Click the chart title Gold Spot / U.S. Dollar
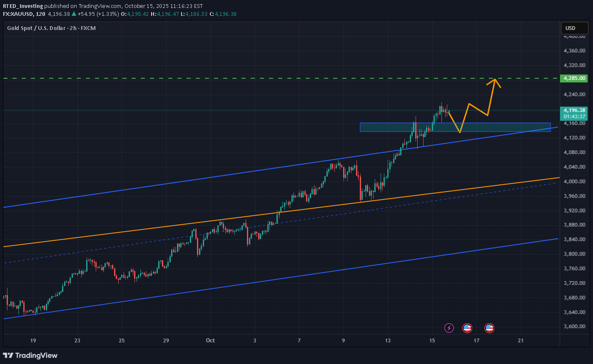The height and width of the screenshot is (364, 593). click(36, 28)
